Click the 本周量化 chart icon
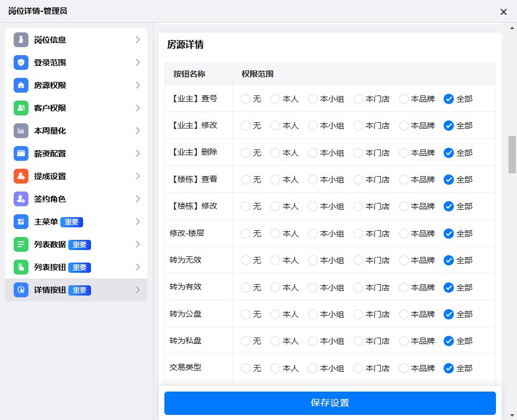Viewport: 517px width, 420px height. pos(21,131)
